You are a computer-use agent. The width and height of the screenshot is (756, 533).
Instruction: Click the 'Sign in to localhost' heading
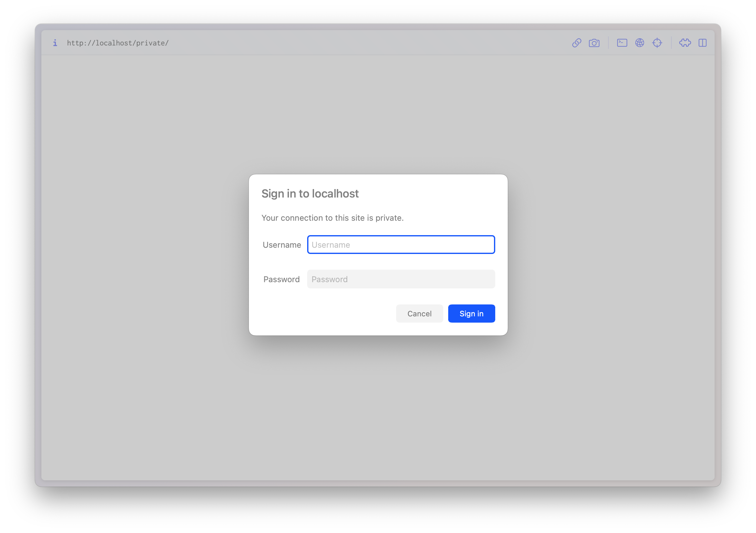(310, 194)
